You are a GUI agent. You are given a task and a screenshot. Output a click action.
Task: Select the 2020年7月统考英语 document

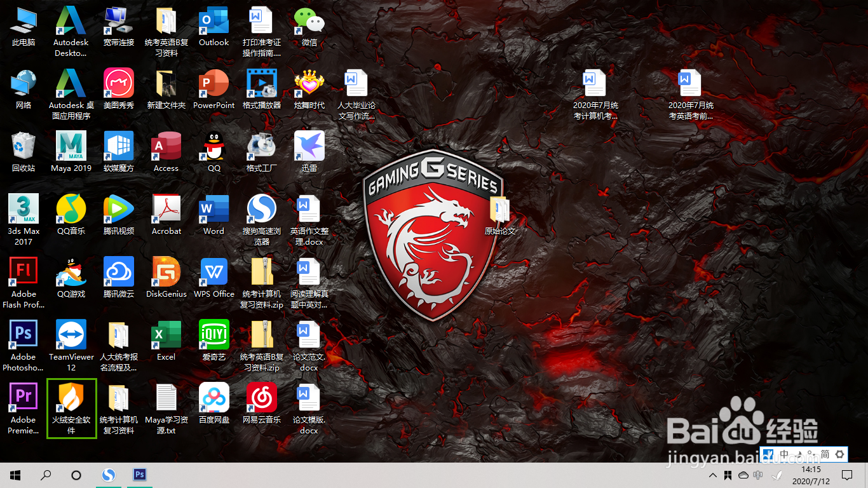(x=691, y=94)
